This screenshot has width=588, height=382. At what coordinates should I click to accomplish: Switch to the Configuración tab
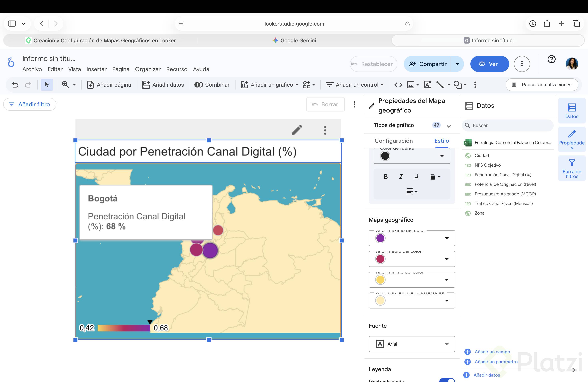(x=394, y=141)
